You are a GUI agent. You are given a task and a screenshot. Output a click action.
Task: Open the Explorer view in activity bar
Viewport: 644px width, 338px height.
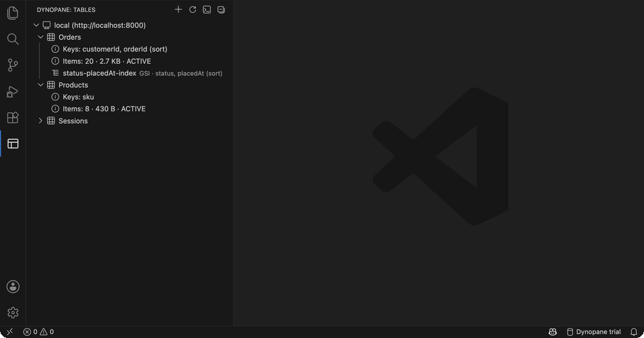coord(13,13)
